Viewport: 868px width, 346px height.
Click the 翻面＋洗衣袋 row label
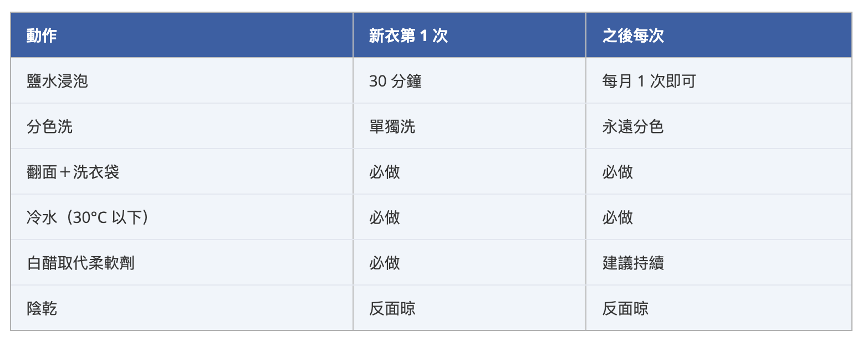(x=73, y=172)
